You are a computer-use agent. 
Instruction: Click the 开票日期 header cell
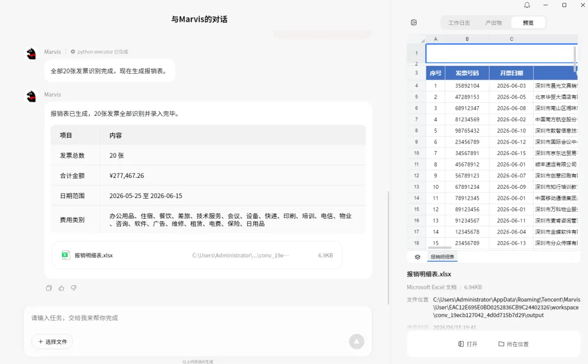click(x=511, y=73)
